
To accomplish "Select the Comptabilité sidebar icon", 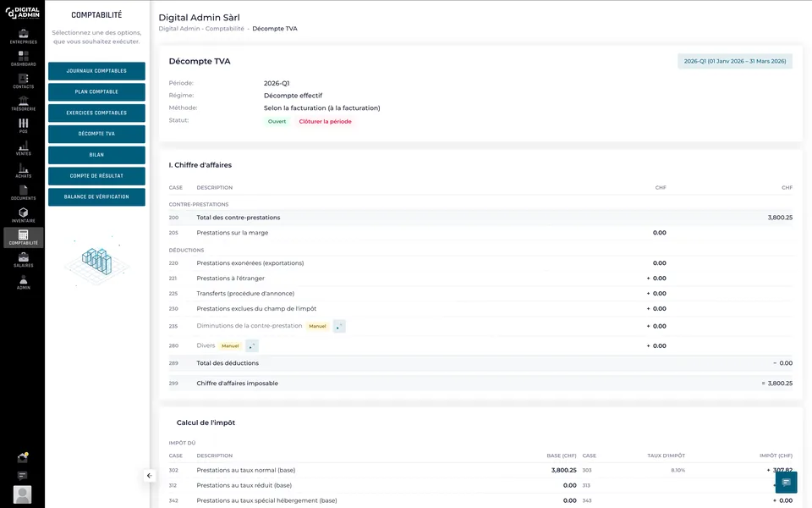I will coord(24,237).
